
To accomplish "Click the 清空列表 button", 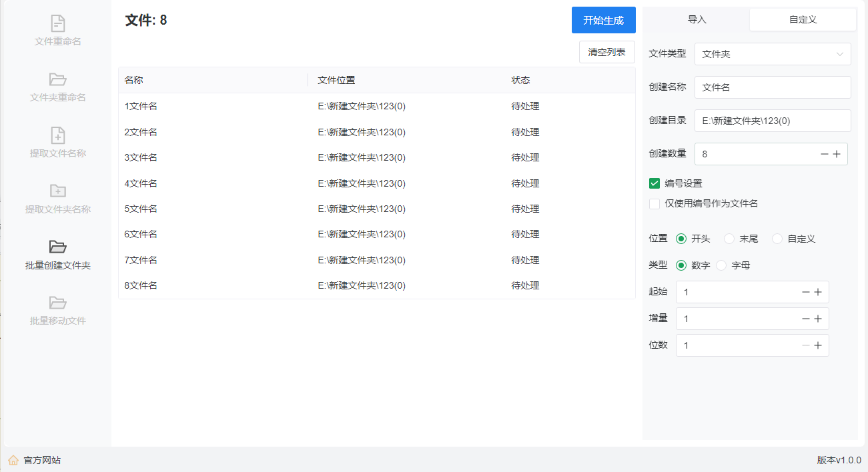I will click(x=606, y=52).
